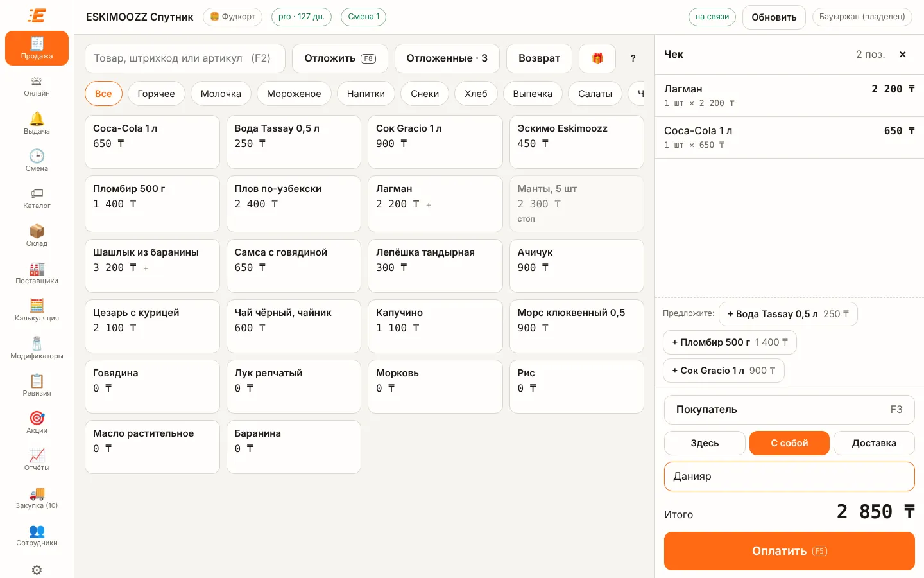924x578 pixels.
Task: Add Плов по-узбекски product card
Action: (x=294, y=204)
